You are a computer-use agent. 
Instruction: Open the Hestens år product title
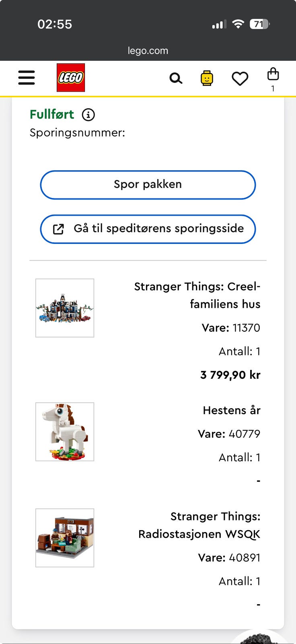pos(232,410)
